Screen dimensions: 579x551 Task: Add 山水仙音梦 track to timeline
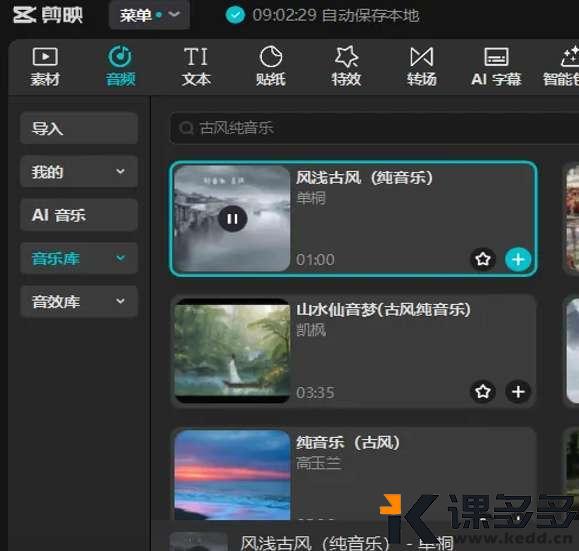(518, 391)
